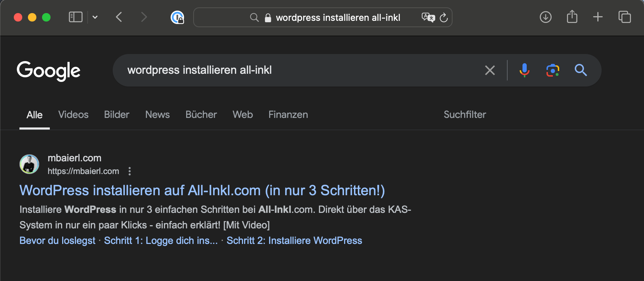Open the 1Password extension icon
The image size is (644, 281).
177,17
